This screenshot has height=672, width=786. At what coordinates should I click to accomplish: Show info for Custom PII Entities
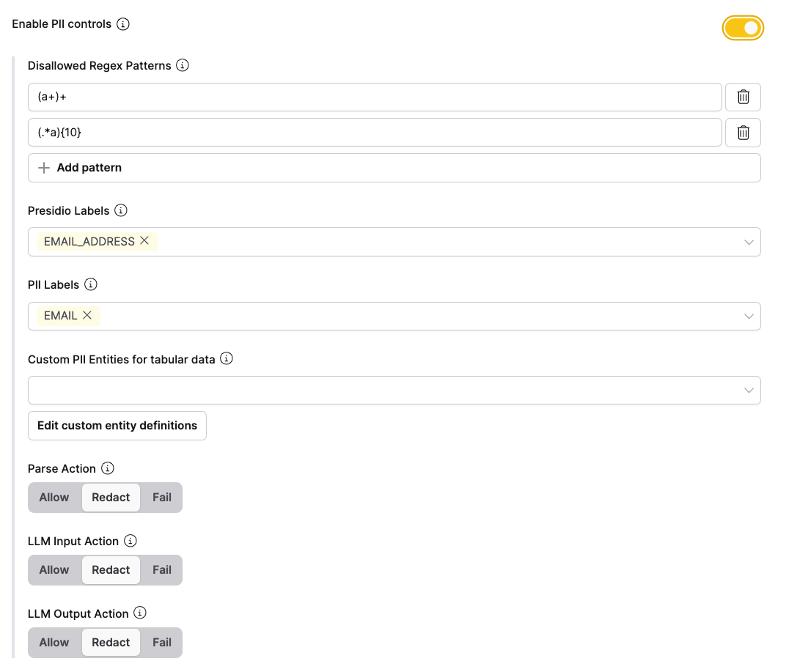click(227, 358)
